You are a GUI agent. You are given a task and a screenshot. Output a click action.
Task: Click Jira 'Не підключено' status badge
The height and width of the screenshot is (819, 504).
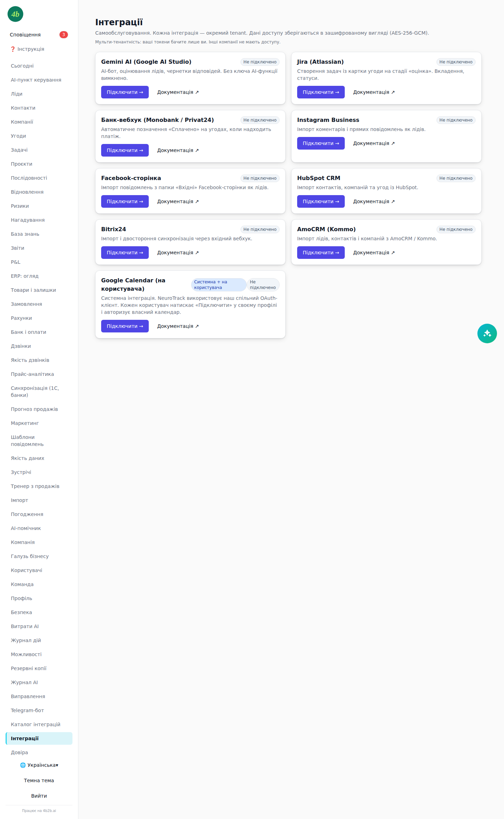click(456, 62)
